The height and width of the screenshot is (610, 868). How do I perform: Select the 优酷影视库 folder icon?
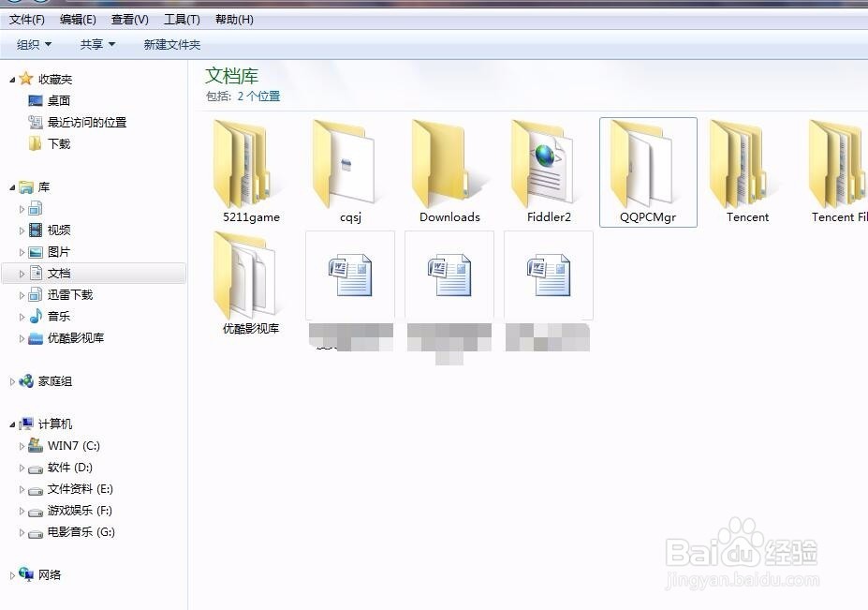244,275
